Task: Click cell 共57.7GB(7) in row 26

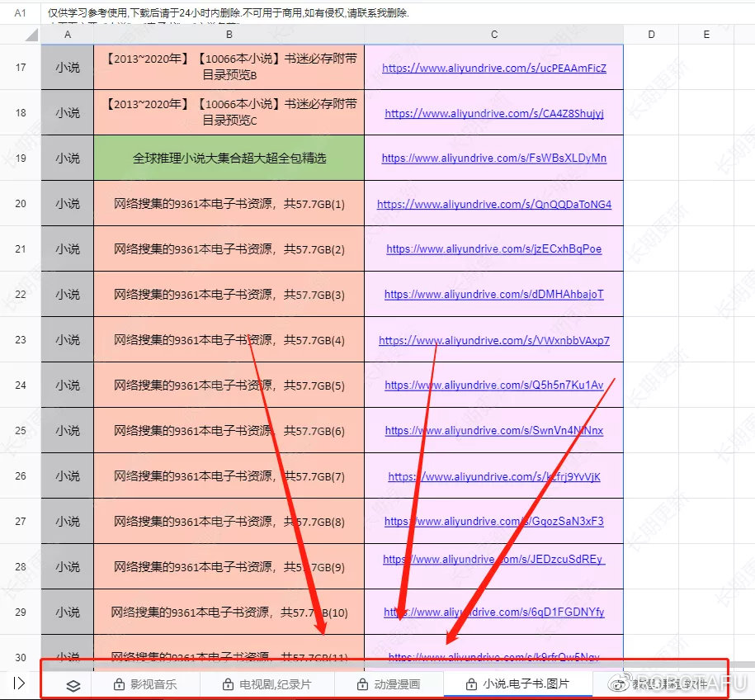Action: click(229, 476)
